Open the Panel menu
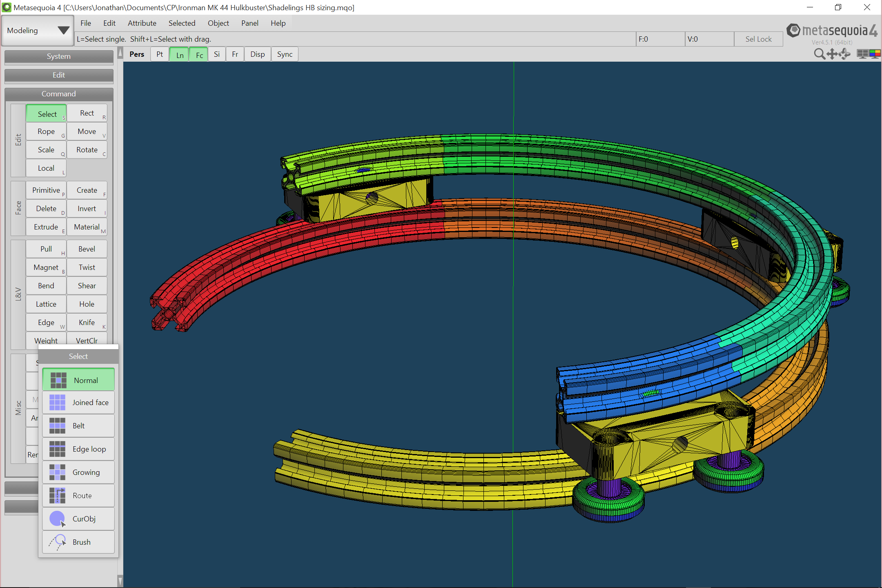The height and width of the screenshot is (588, 882). pyautogui.click(x=250, y=23)
